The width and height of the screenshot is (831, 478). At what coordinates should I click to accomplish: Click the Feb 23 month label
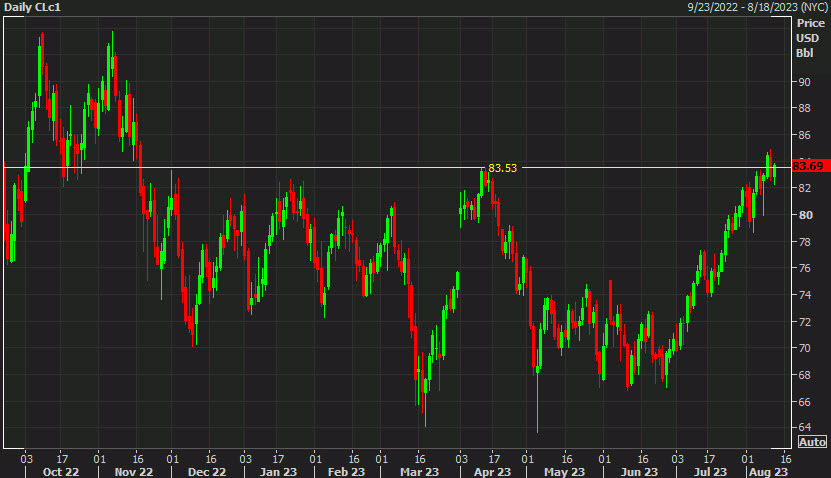click(346, 472)
